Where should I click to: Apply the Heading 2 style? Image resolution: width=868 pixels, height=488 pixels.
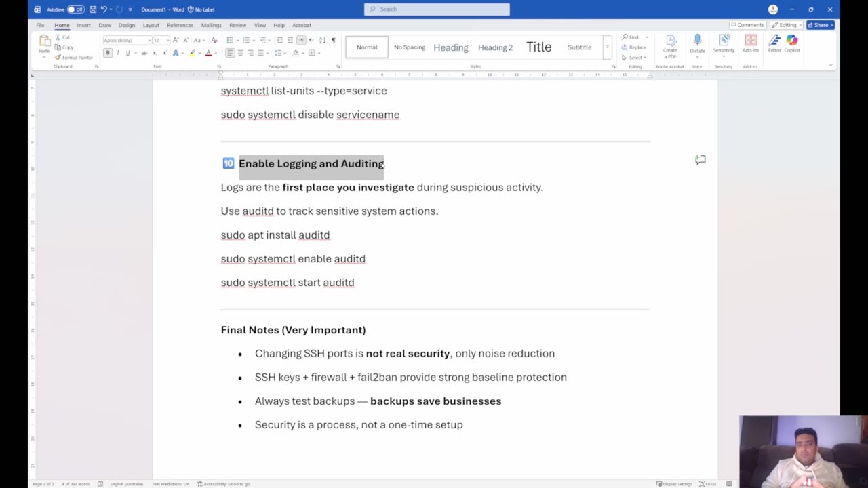click(495, 47)
